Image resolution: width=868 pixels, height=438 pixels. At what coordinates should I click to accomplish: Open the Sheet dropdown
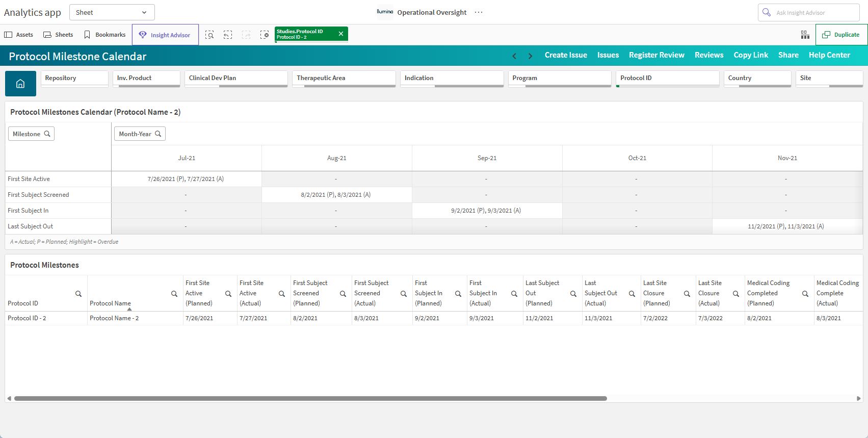coord(112,12)
